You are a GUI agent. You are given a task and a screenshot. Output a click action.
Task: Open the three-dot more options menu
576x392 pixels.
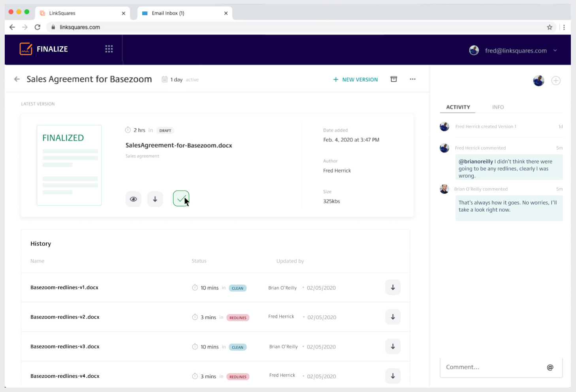coord(412,79)
